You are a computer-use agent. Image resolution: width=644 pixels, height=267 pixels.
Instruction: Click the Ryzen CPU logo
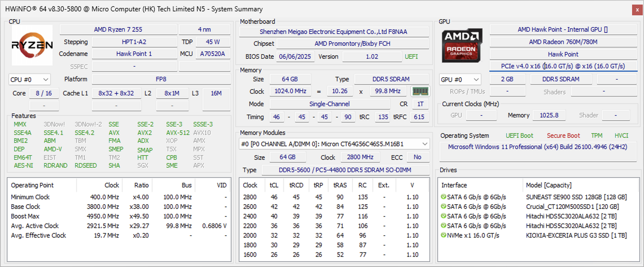(32, 45)
